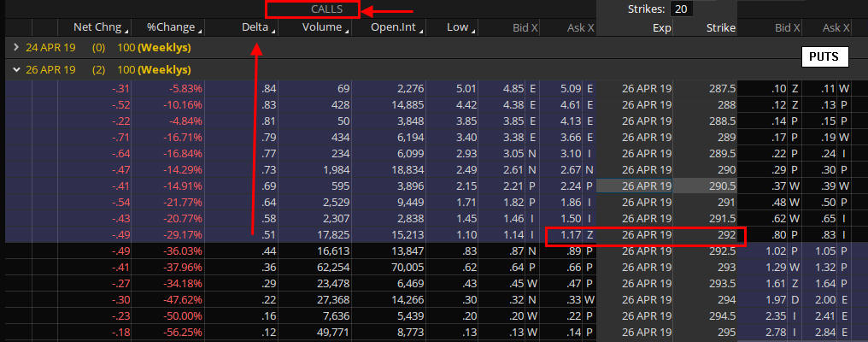Sort by %Change column header
The width and height of the screenshot is (868, 342).
174,27
